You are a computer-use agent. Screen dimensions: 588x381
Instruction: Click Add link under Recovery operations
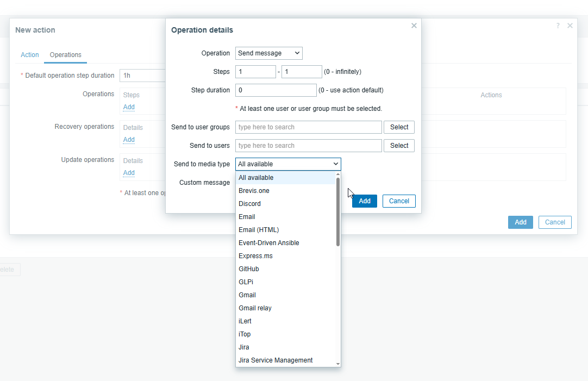coord(129,140)
